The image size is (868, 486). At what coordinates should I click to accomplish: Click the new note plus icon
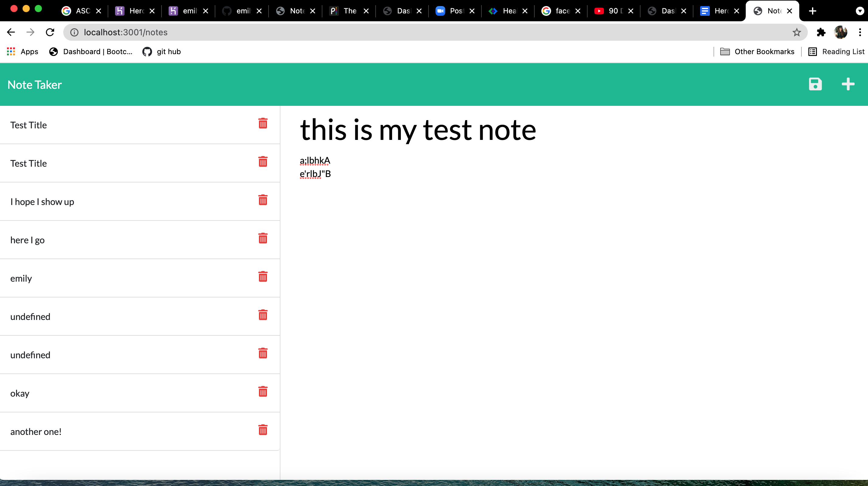847,84
